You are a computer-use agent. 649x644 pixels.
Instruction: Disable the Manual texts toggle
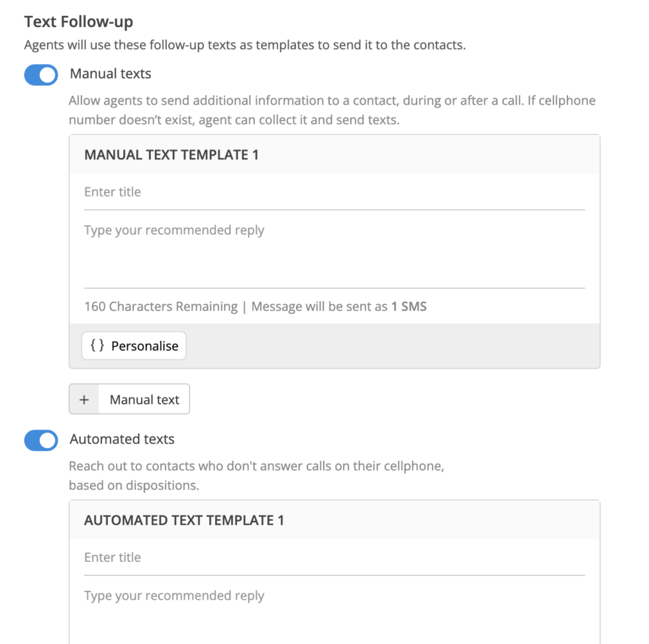pyautogui.click(x=41, y=75)
